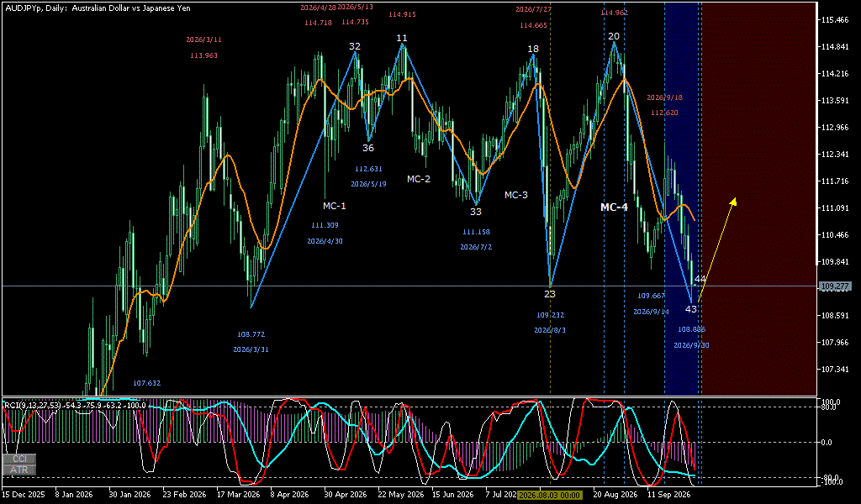Select swing count label 11 at peak
861x504 pixels.
click(x=402, y=38)
